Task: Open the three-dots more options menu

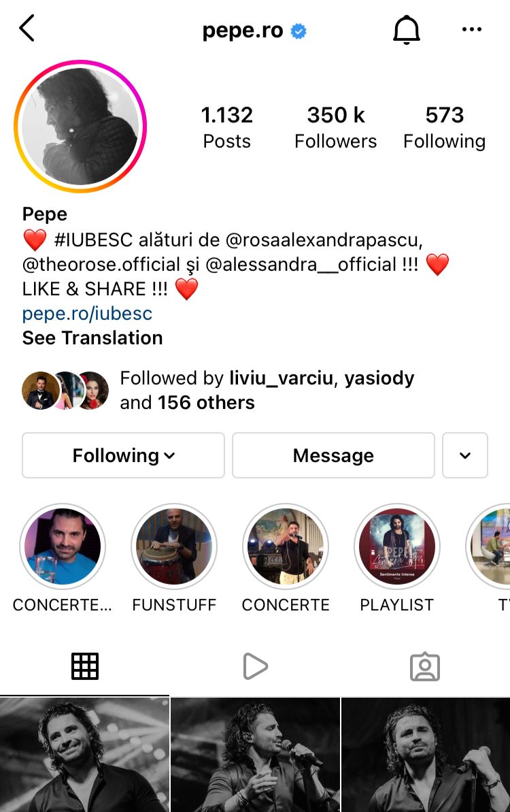Action: pos(472,29)
